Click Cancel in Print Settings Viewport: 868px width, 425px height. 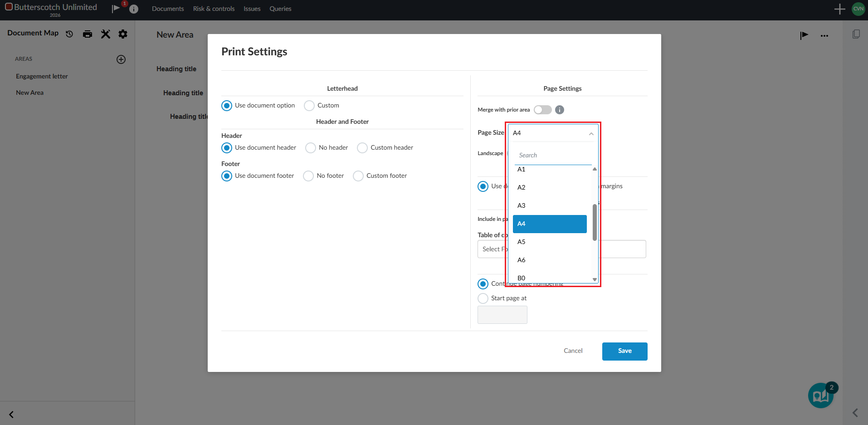click(573, 351)
